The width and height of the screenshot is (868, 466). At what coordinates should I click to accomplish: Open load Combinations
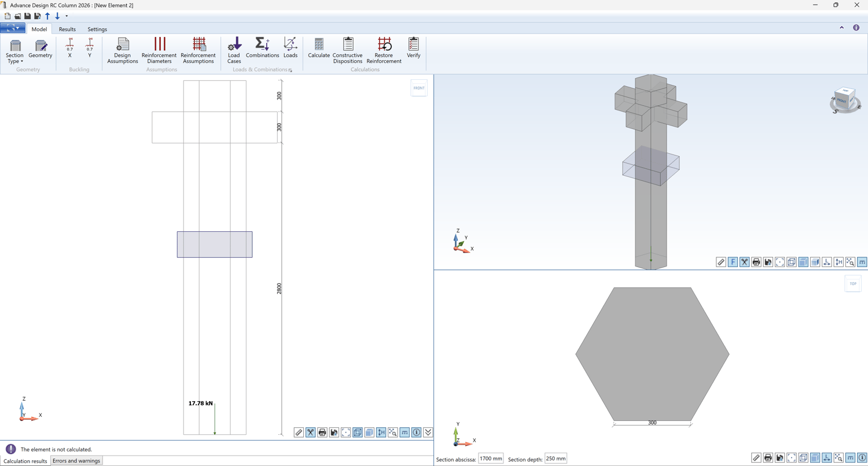tap(262, 49)
